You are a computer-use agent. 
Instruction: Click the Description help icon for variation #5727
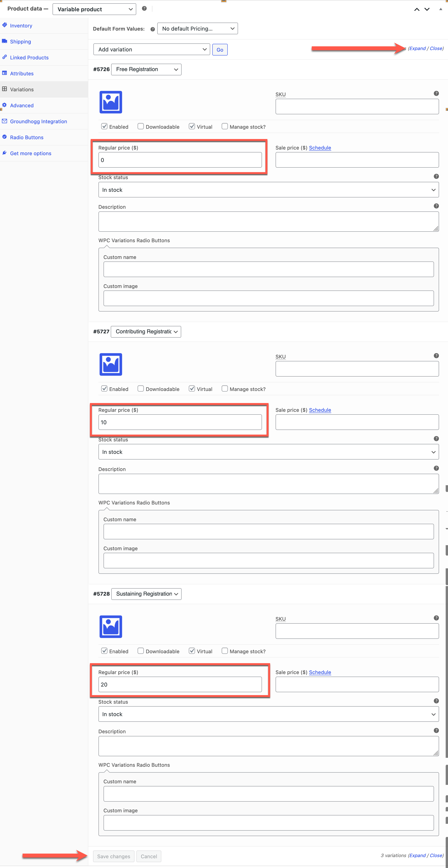point(436,468)
